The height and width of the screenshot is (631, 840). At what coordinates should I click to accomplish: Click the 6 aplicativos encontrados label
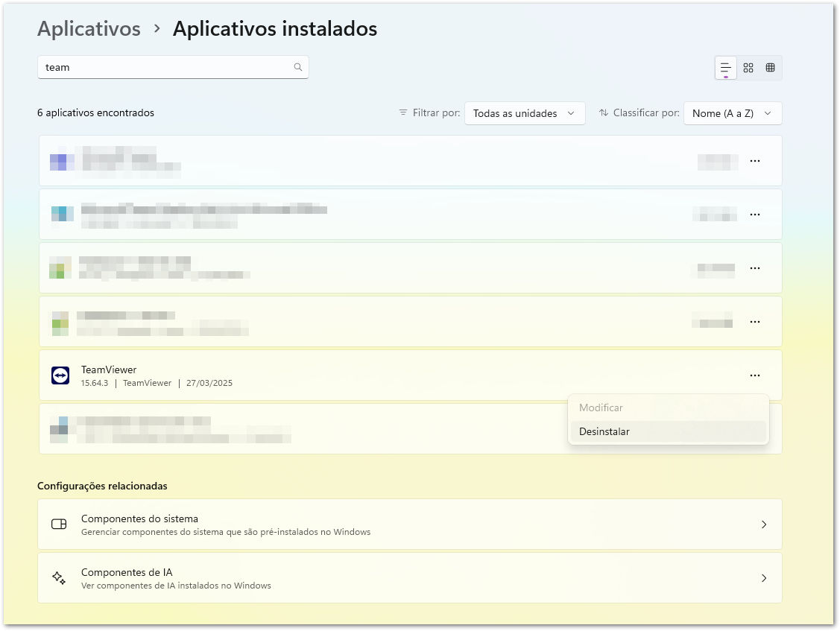[x=96, y=112]
